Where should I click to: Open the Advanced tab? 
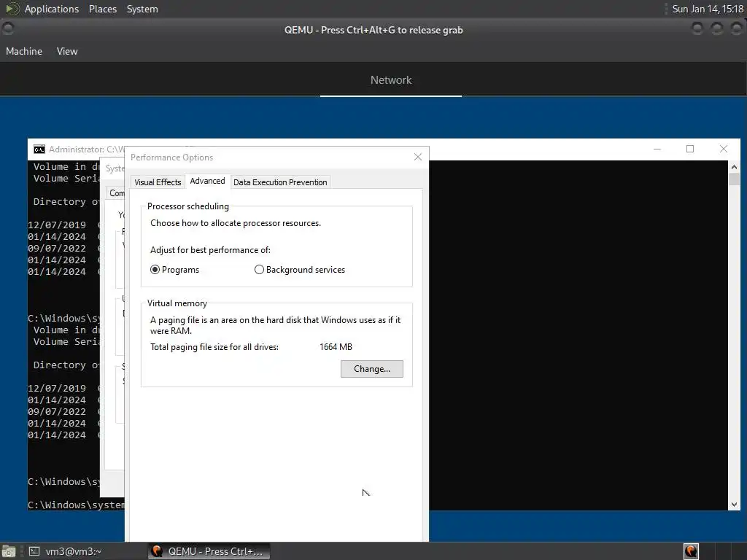point(207,181)
